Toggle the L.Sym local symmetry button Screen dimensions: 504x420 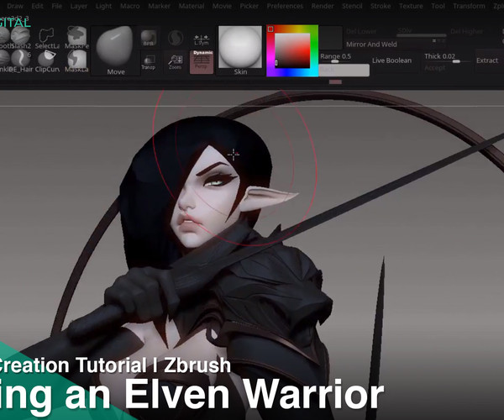(x=202, y=39)
